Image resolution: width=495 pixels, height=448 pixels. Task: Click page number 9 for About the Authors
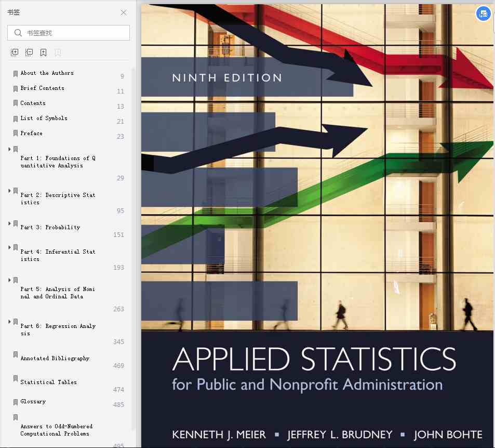pos(122,76)
